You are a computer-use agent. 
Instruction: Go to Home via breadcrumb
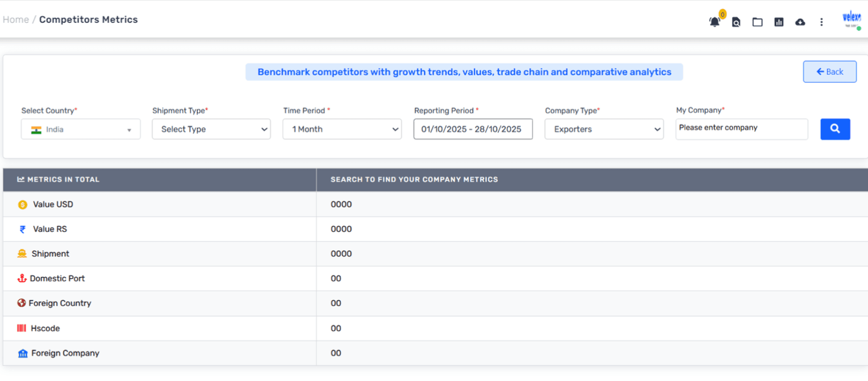[x=16, y=20]
